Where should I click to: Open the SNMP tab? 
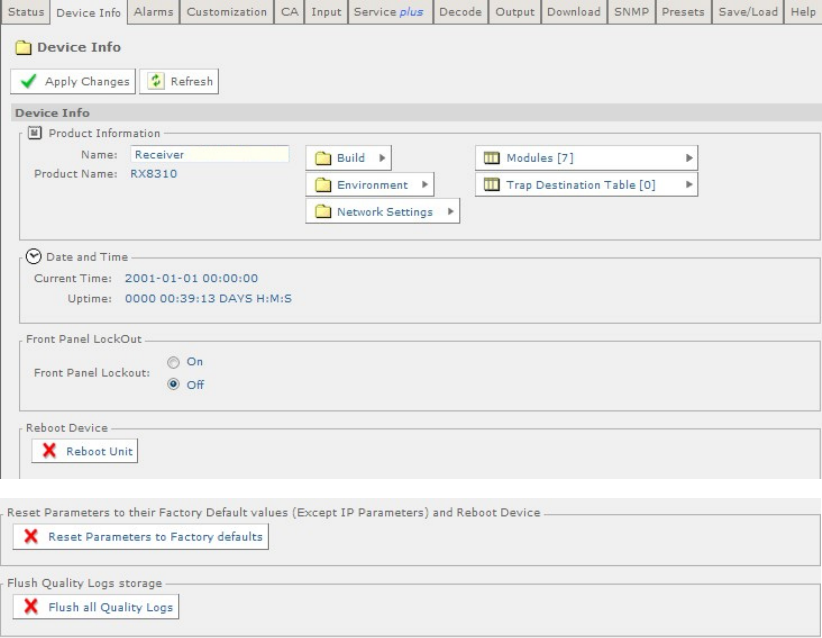[631, 12]
